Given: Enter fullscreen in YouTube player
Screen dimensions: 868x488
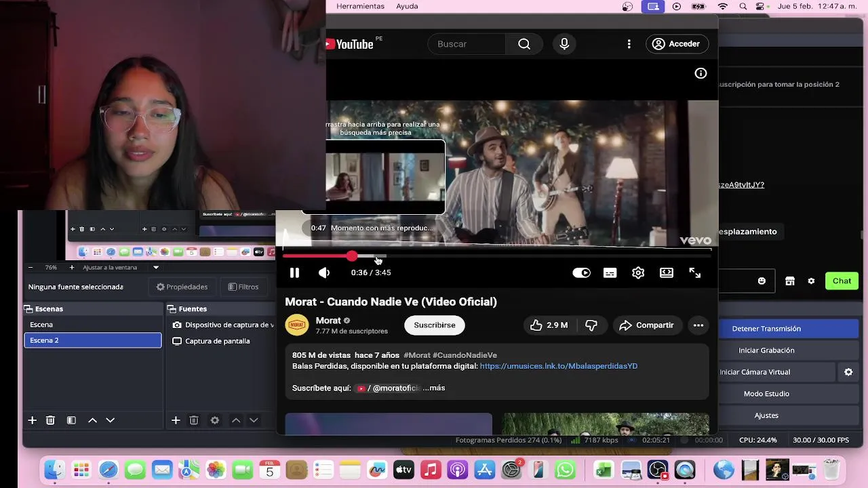Looking at the screenshot, I should (695, 272).
